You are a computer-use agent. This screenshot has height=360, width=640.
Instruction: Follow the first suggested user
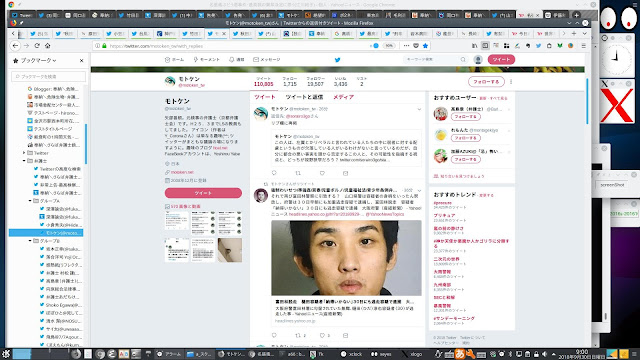(x=466, y=117)
